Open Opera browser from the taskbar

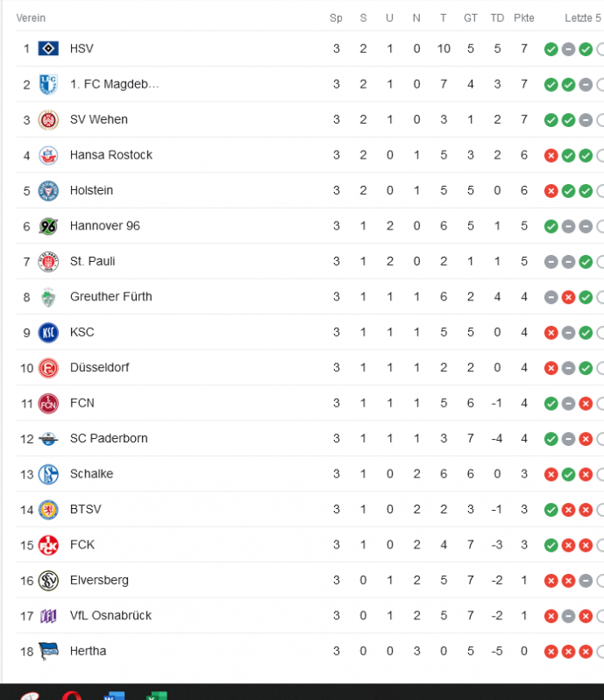point(72,696)
